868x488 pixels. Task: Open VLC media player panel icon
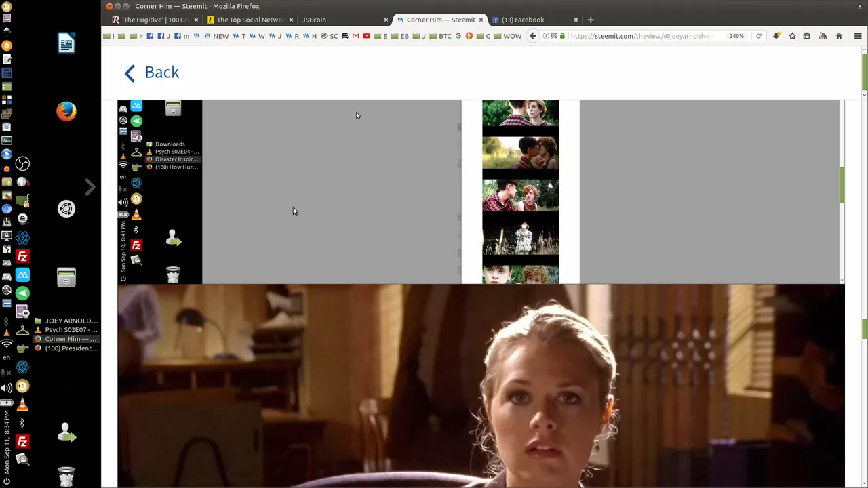click(22, 405)
